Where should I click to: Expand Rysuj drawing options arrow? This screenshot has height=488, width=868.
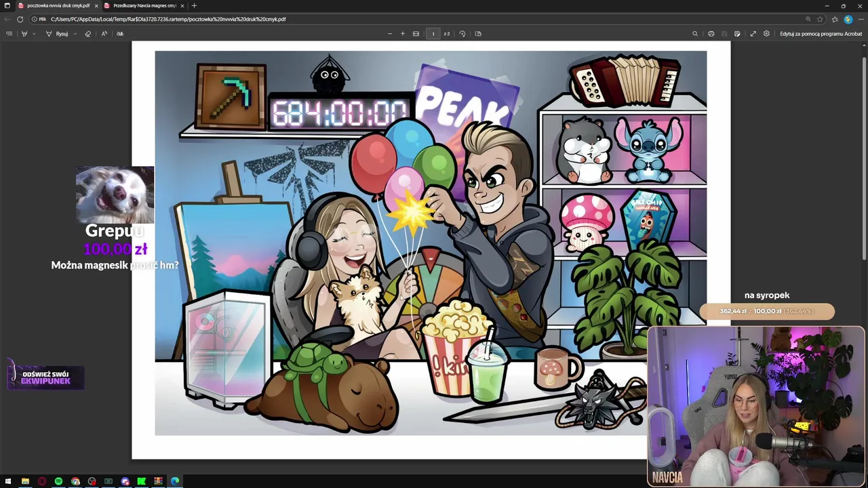75,33
